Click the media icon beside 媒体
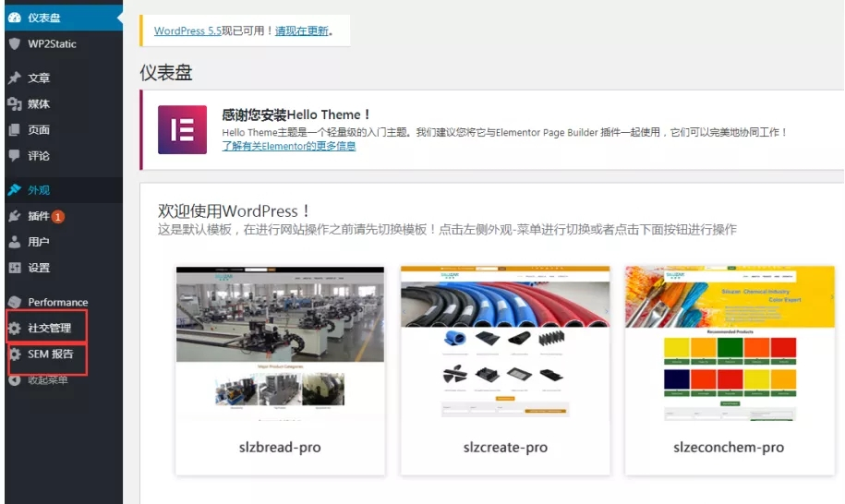 (15, 103)
